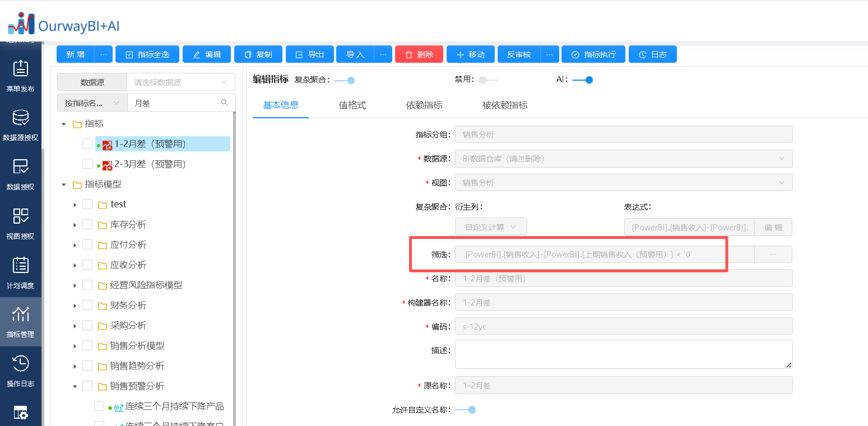Image resolution: width=868 pixels, height=426 pixels.
Task: Switch to the 值格式 tab
Action: pos(352,105)
